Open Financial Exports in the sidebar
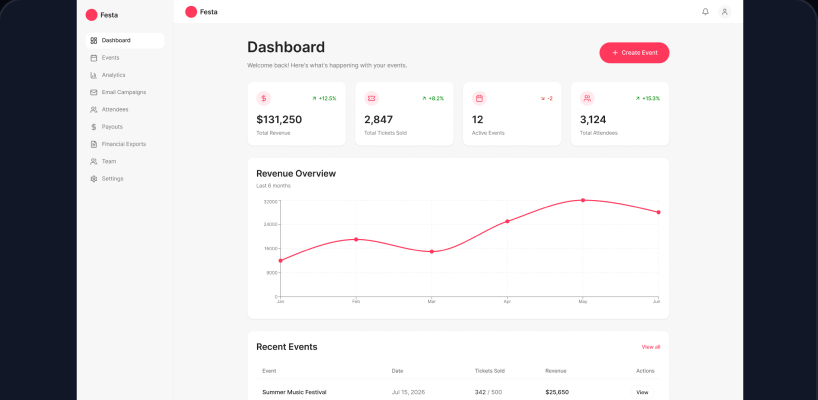 pos(125,144)
